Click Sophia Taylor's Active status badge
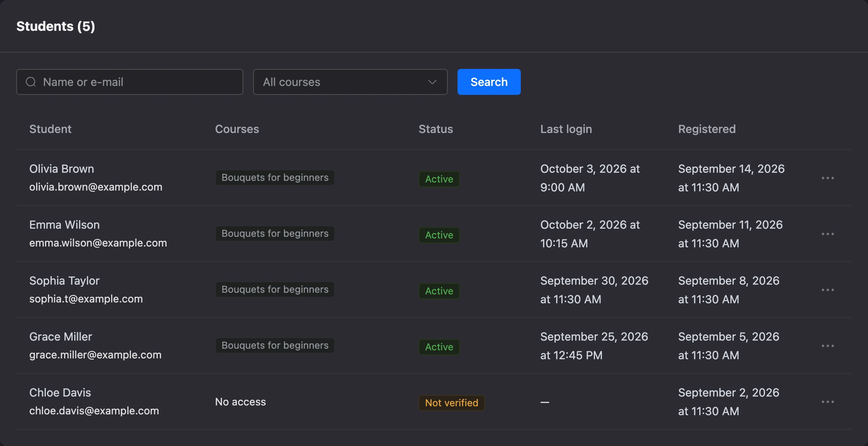Screen dimensions: 868x446 click(x=439, y=291)
